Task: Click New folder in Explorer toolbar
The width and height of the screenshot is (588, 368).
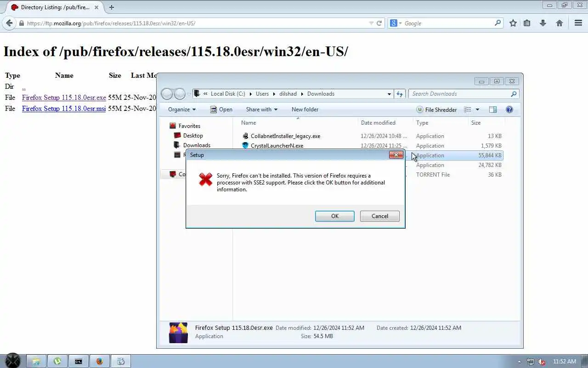Action: pyautogui.click(x=305, y=109)
